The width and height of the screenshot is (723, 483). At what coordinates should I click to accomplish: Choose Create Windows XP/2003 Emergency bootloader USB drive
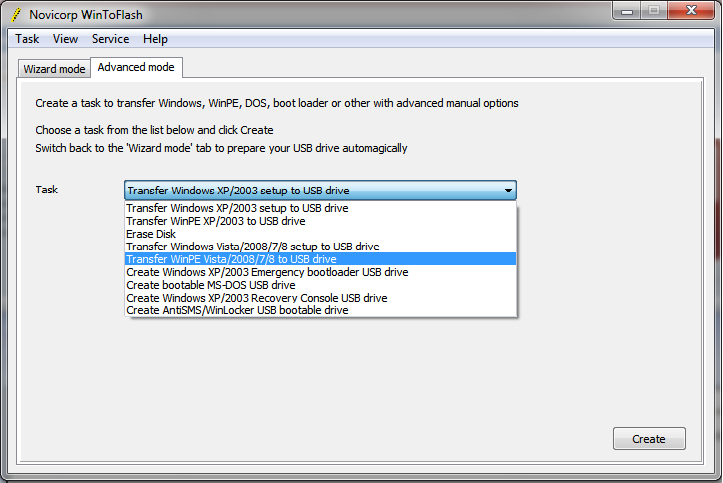(320, 272)
